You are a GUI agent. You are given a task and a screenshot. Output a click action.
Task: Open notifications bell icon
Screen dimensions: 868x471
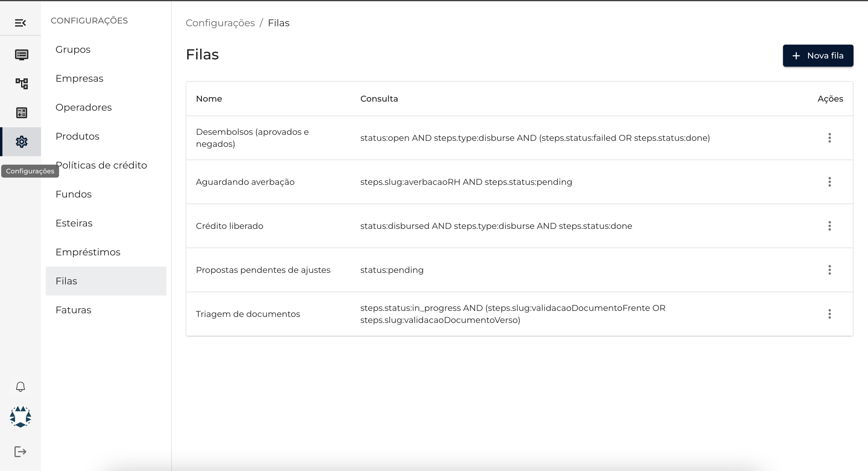(20, 387)
